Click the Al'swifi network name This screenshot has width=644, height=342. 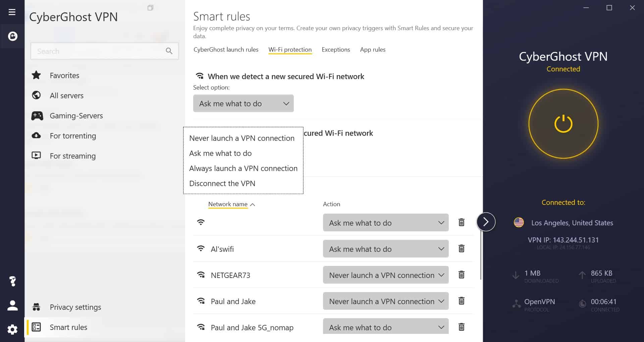click(222, 249)
